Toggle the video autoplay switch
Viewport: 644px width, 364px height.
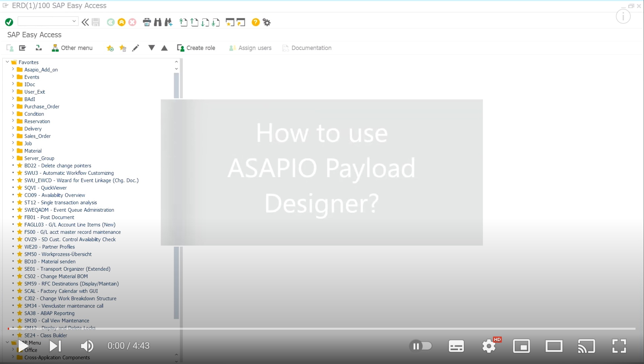[x=421, y=346]
